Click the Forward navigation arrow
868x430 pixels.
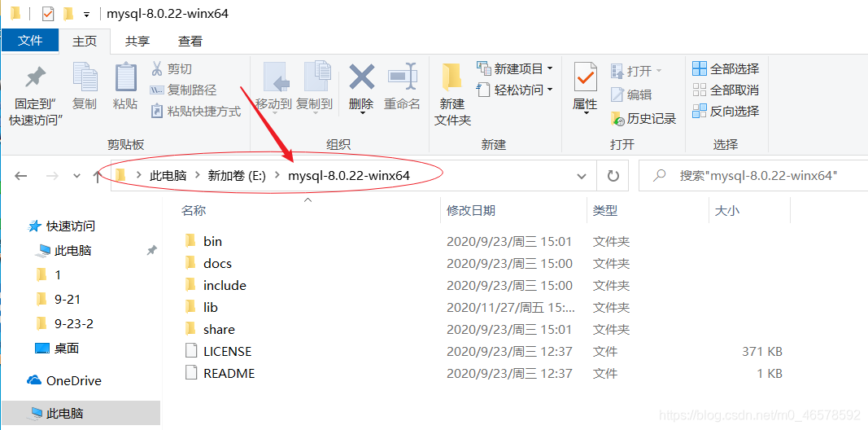[x=52, y=176]
